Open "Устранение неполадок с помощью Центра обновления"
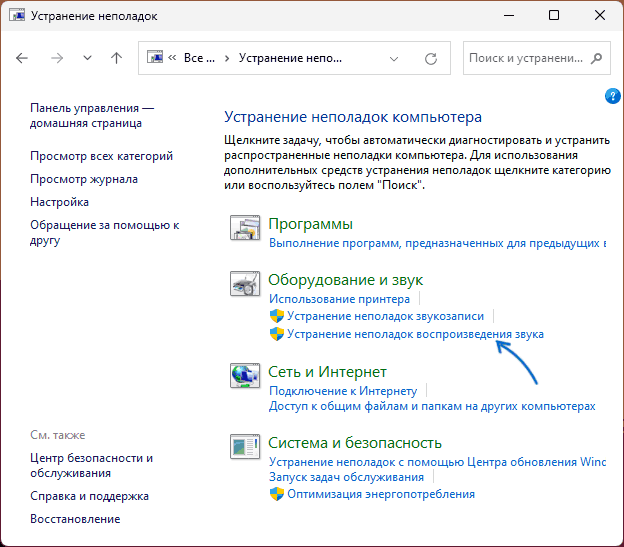 pos(437,462)
